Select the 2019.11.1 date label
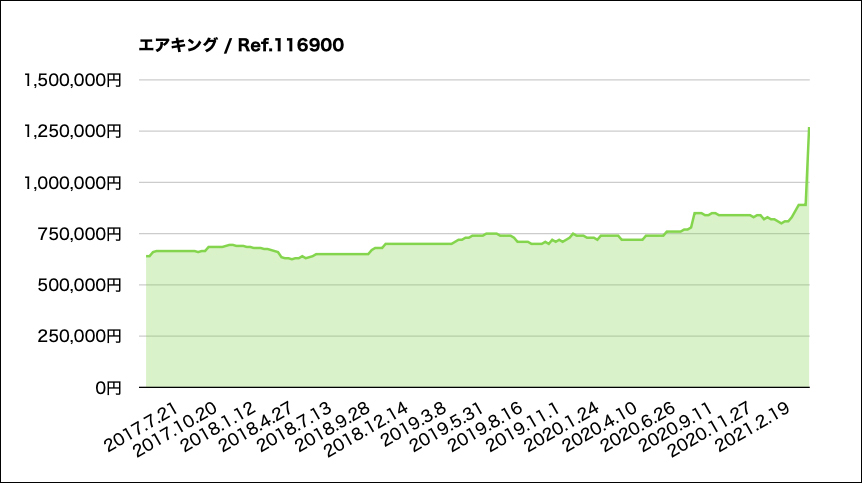 coord(523,427)
